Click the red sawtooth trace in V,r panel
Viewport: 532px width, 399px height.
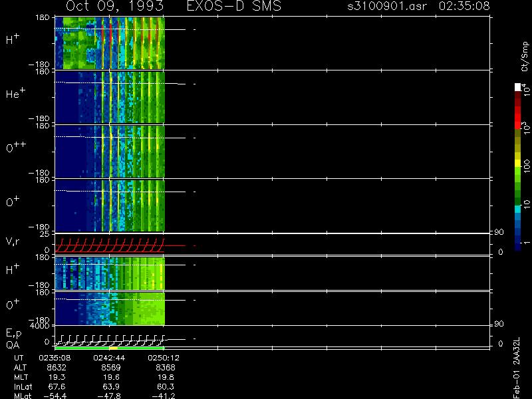pyautogui.click(x=110, y=245)
